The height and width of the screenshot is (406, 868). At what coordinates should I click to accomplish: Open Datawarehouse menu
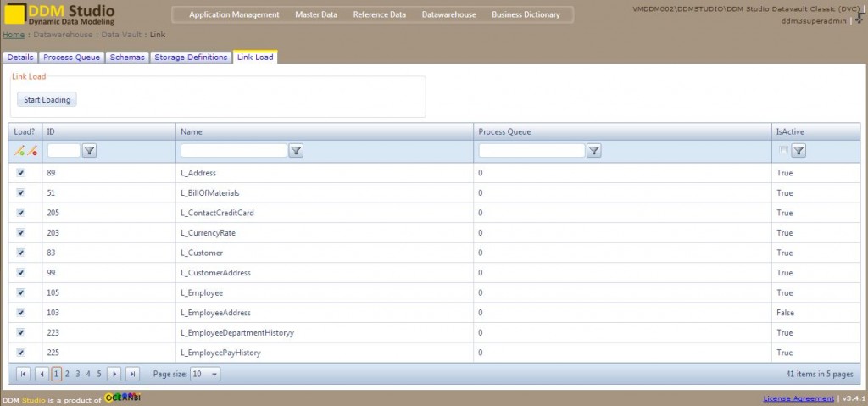[449, 15]
